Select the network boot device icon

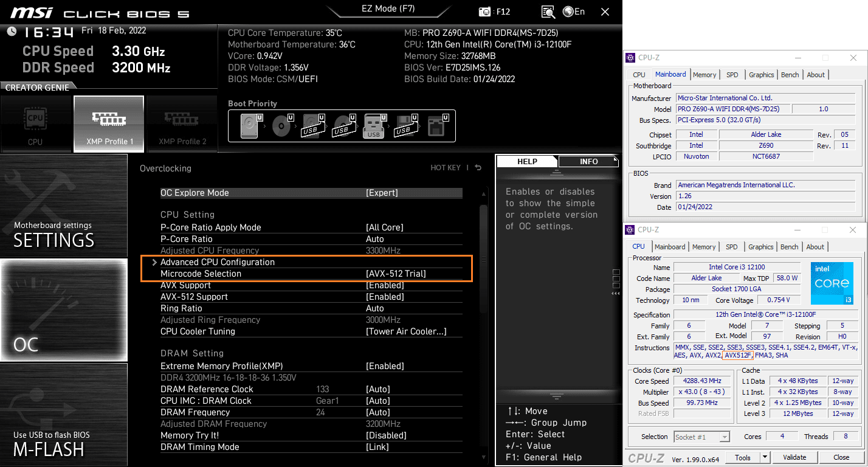pyautogui.click(x=437, y=126)
